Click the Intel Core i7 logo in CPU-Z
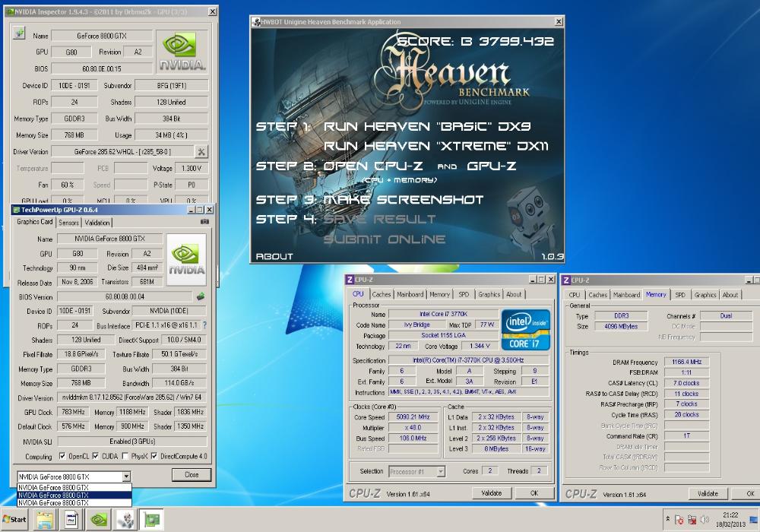Image resolution: width=760 pixels, height=532 pixels. (525, 330)
